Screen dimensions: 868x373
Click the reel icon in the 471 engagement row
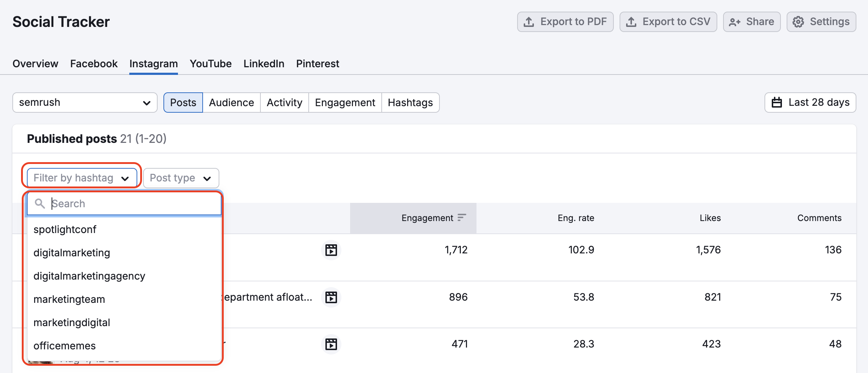(331, 344)
